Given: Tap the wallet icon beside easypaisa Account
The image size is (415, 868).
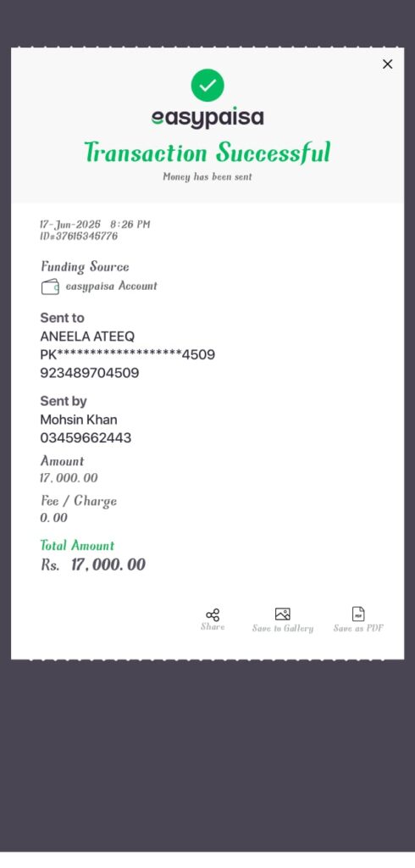Looking at the screenshot, I should pyautogui.click(x=50, y=287).
